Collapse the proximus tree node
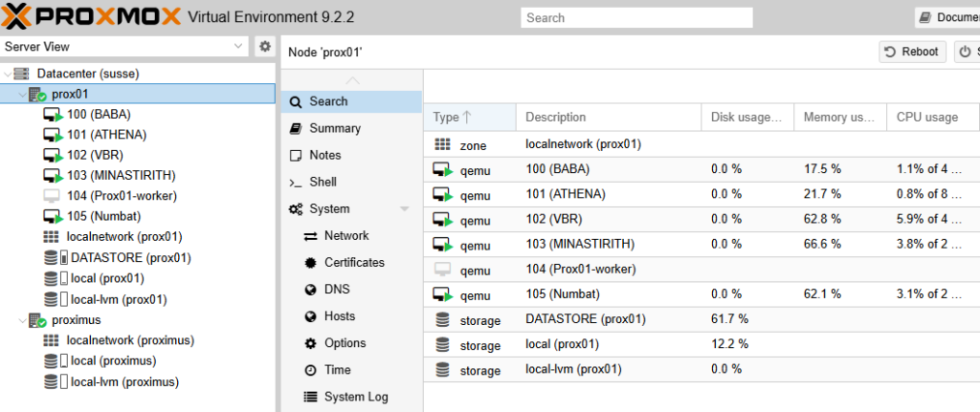 coord(23,320)
